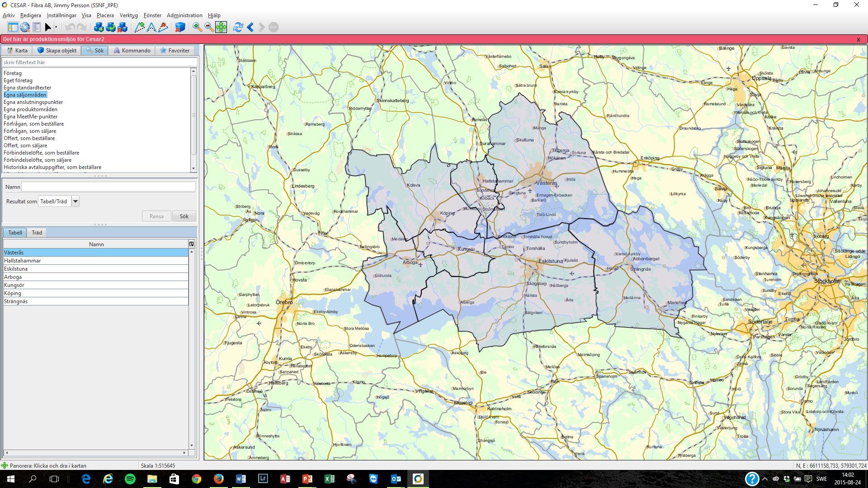Open Google Chrome from the taskbar
Screen dimensions: 868x488
196,479
